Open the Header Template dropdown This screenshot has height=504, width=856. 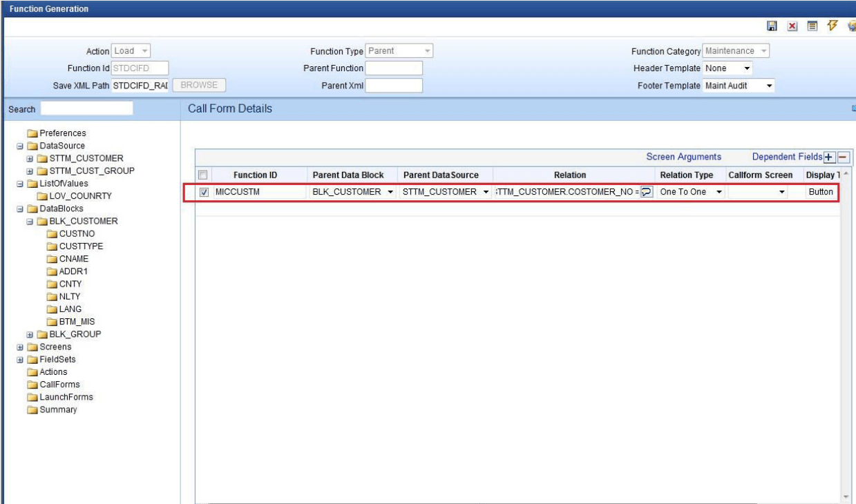pos(728,68)
